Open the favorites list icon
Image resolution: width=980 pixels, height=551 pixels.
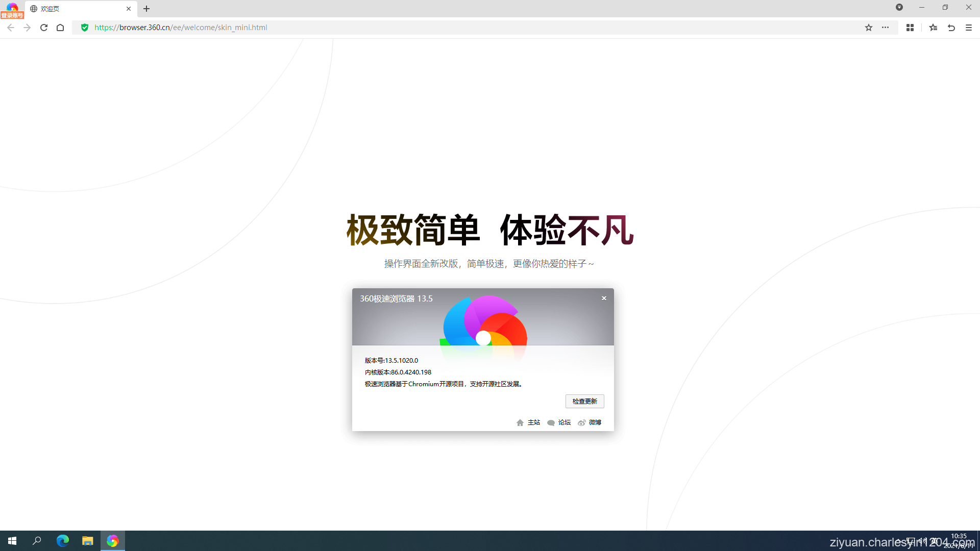coord(933,28)
